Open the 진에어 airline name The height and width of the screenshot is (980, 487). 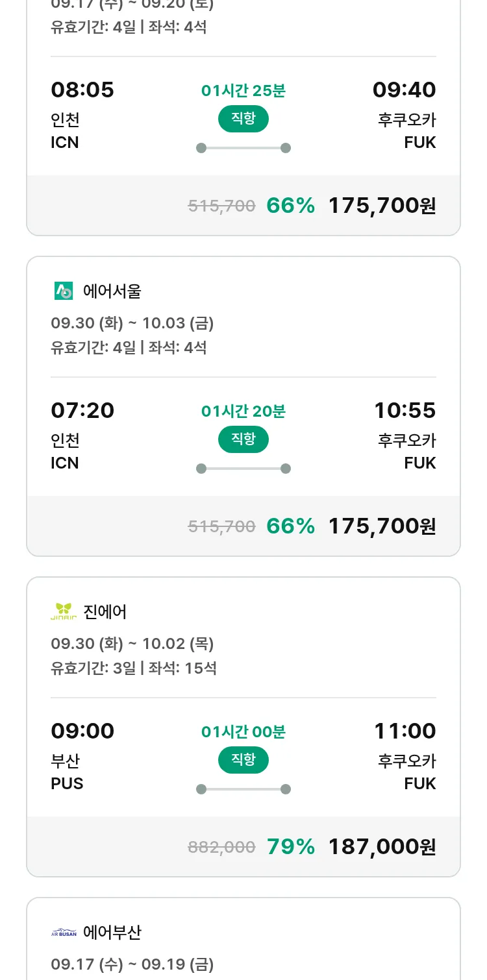pyautogui.click(x=105, y=611)
